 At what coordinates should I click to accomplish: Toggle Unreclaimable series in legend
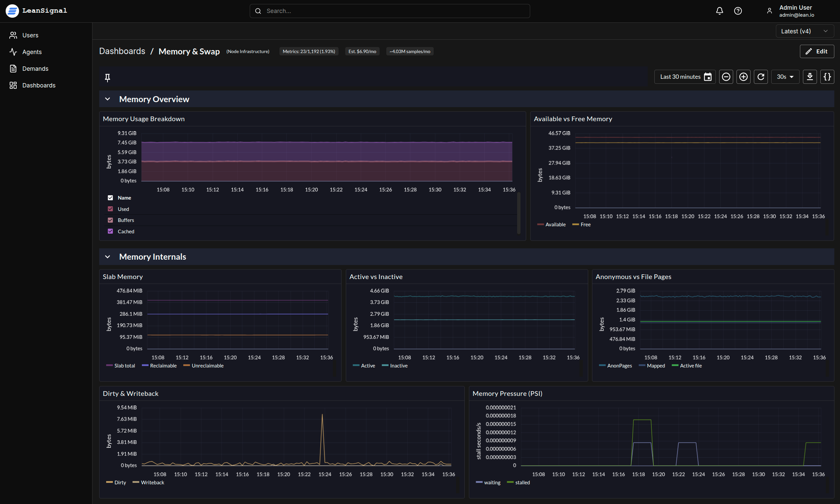[203, 366]
